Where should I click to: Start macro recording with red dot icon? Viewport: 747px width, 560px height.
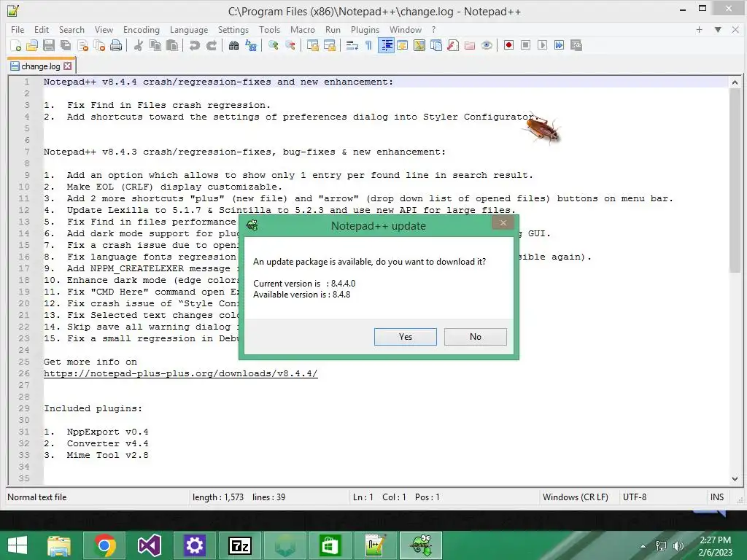pos(508,45)
